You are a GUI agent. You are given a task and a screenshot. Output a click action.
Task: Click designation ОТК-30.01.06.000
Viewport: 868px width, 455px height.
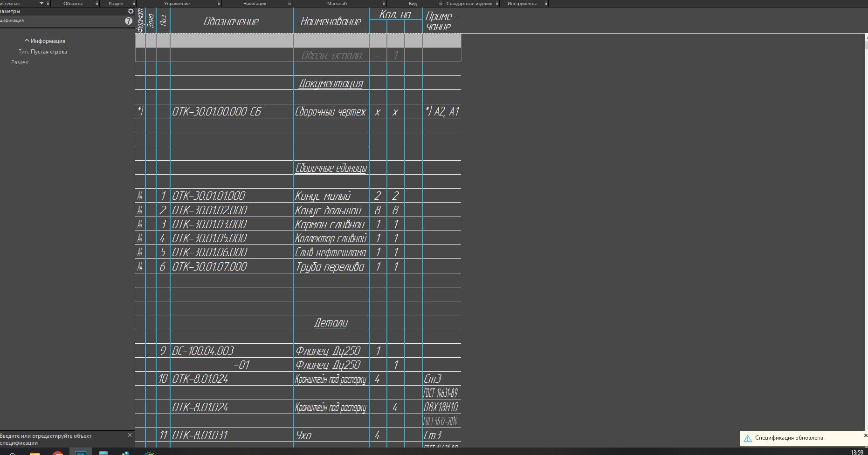pos(209,252)
